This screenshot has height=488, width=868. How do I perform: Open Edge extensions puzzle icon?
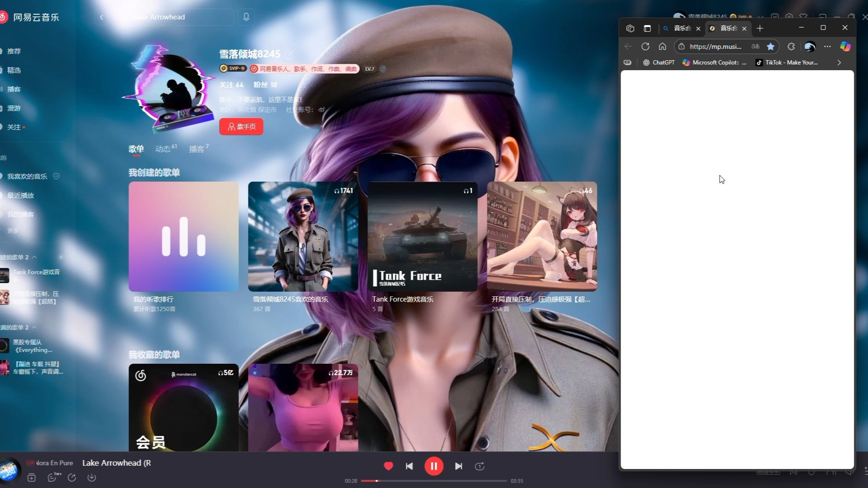791,46
